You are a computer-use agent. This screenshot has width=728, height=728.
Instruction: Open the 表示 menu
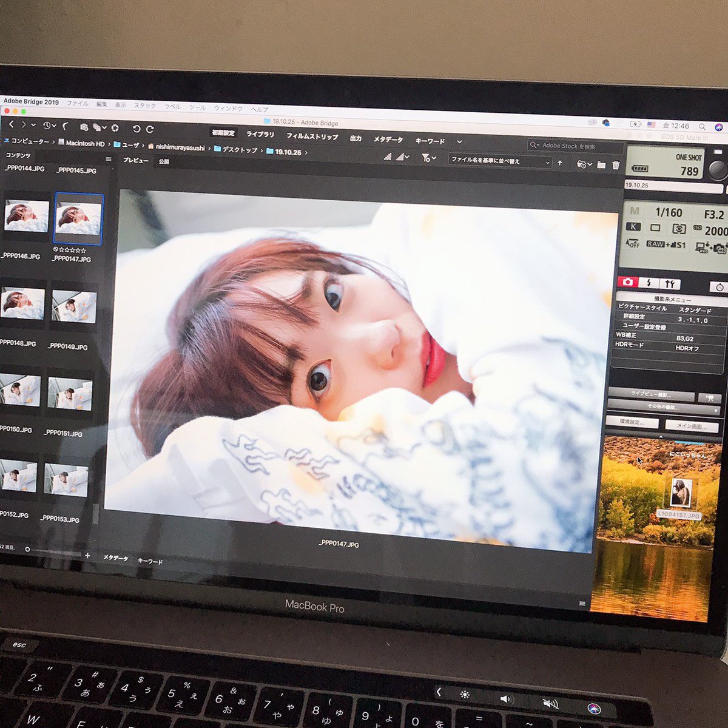pos(120,105)
